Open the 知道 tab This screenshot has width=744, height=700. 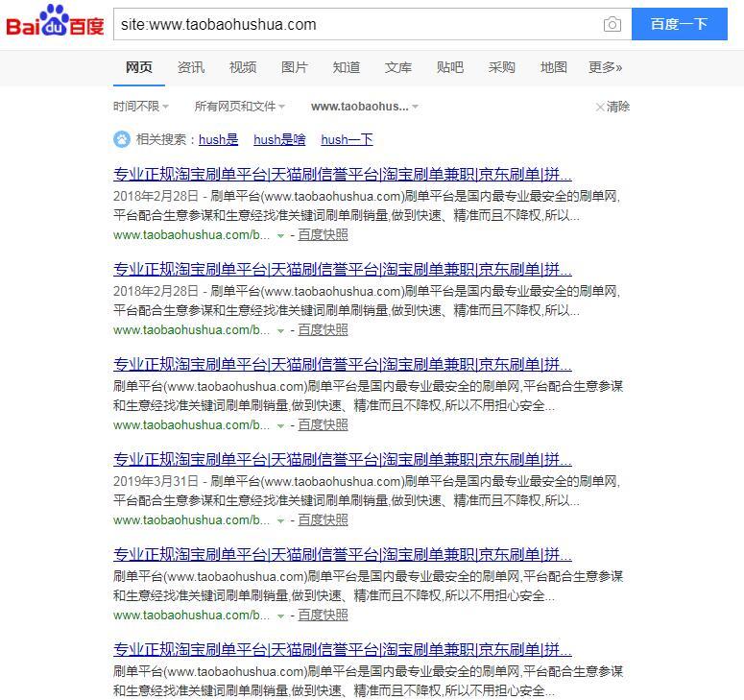pos(346,67)
